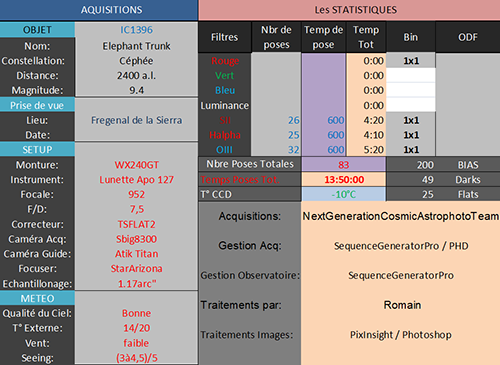Select the Temp de pose column header
The height and width of the screenshot is (365, 500).
tap(323, 37)
